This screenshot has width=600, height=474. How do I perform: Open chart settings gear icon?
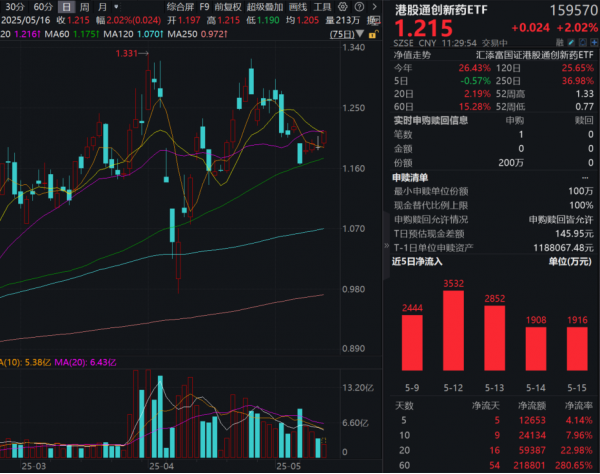point(342,7)
